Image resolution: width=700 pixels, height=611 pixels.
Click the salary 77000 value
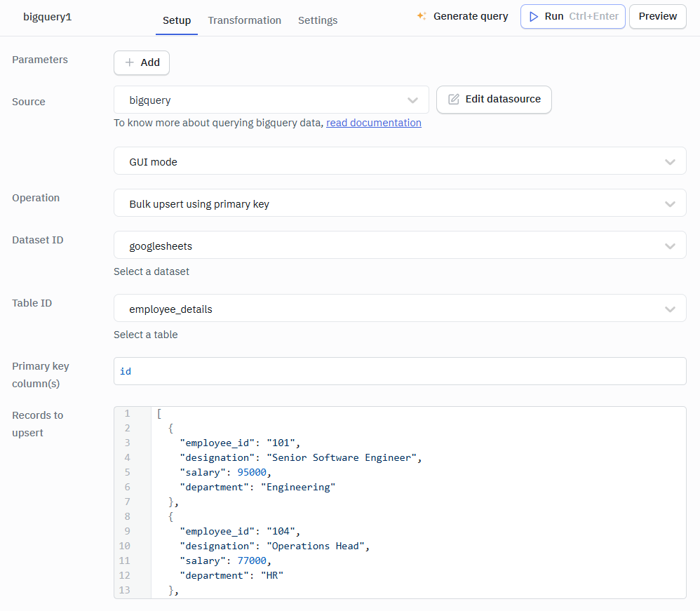tap(252, 560)
